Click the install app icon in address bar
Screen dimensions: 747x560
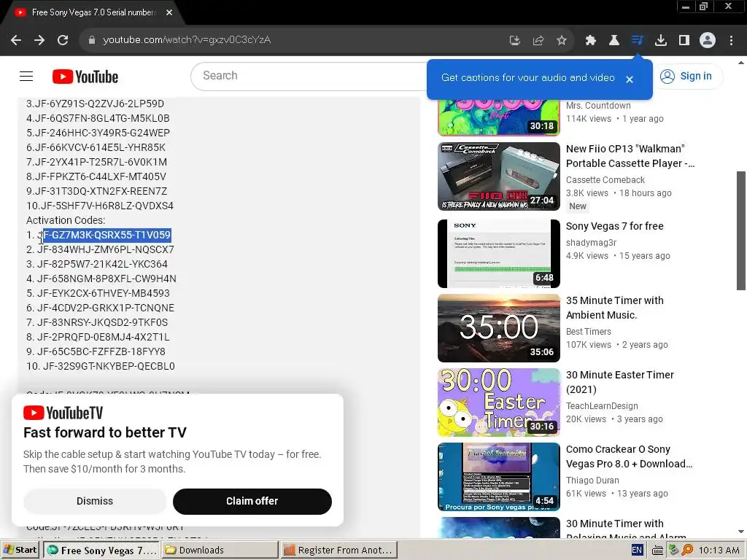click(514, 41)
